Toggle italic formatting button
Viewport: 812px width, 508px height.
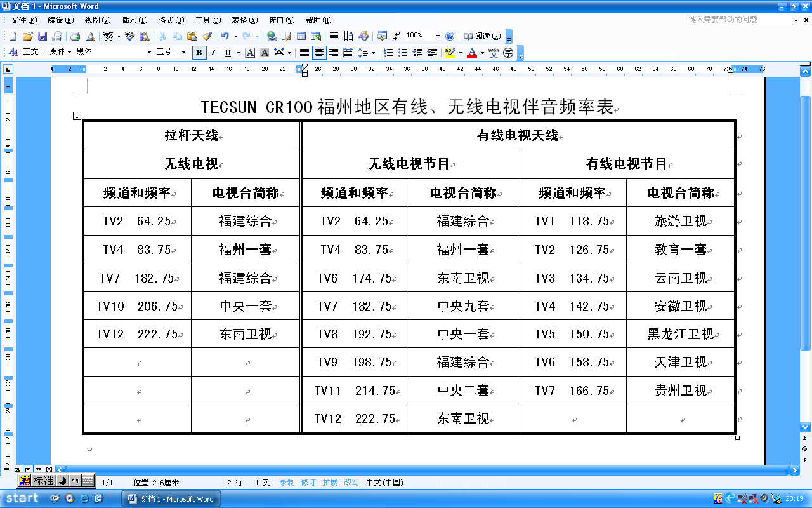click(213, 53)
